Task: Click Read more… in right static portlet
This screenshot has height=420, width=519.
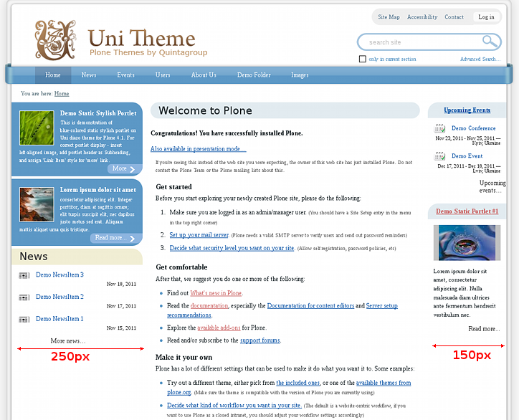Action: coord(484,329)
